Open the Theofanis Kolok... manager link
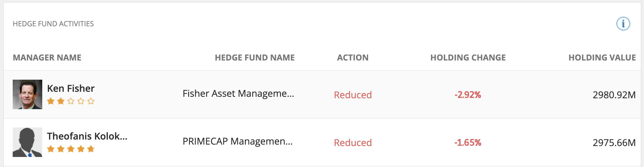 87,136
